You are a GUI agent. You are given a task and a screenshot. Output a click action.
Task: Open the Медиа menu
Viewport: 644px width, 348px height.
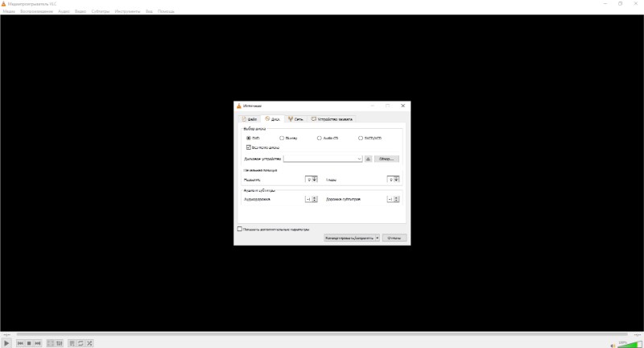9,11
